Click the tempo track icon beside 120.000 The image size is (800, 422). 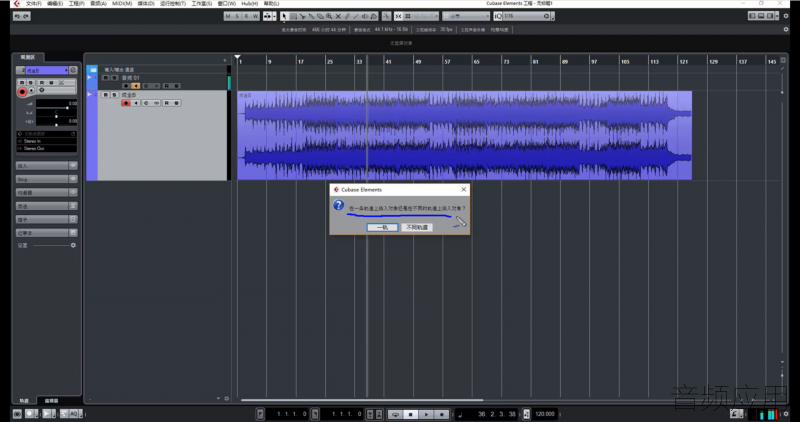pos(526,414)
